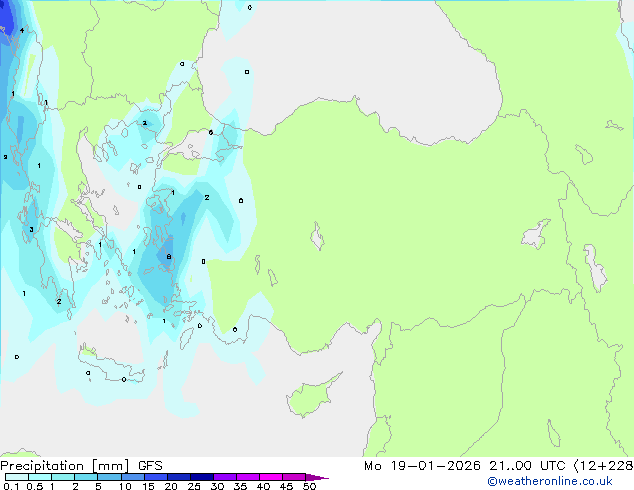Click the "15" legend scale label
Image resolution: width=634 pixels, height=490 pixels.
[x=148, y=486]
